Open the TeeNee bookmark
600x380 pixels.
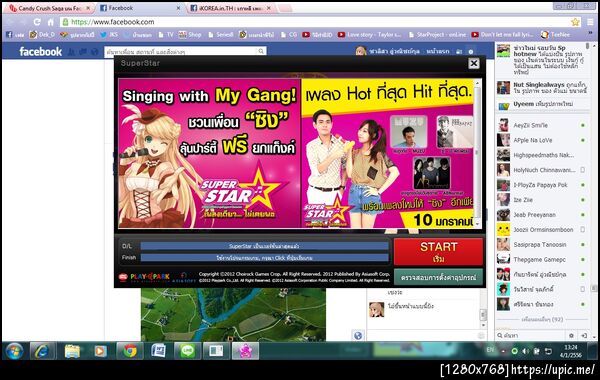coord(555,35)
